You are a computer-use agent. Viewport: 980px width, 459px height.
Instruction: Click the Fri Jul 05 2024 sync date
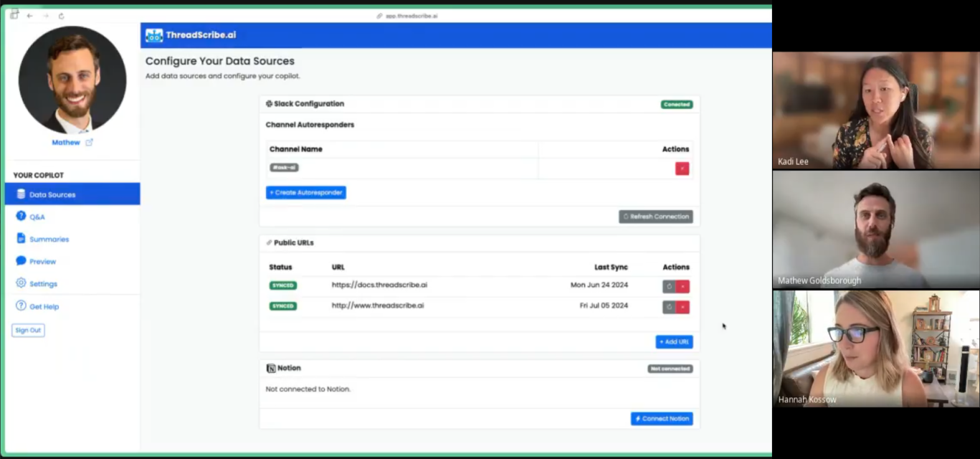[604, 306]
